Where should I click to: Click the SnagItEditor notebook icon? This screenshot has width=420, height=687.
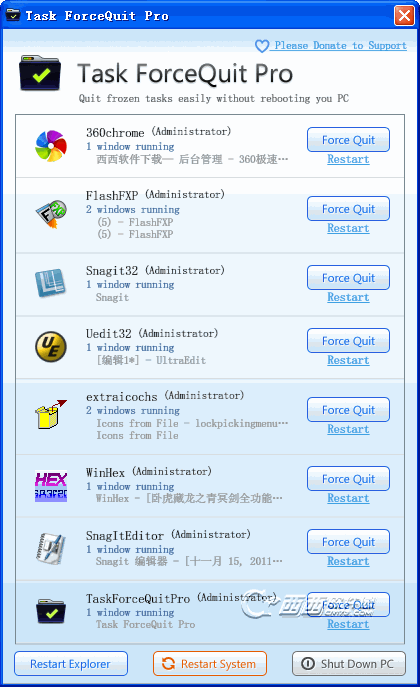click(x=51, y=549)
